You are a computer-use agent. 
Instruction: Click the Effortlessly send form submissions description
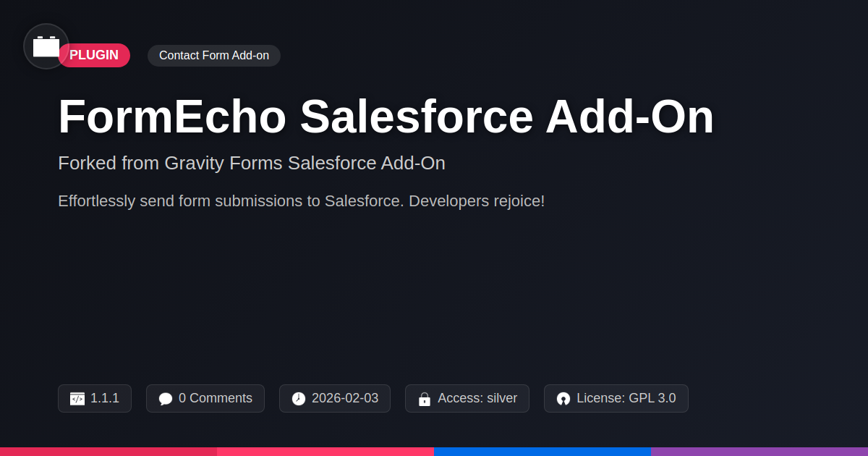click(x=301, y=201)
